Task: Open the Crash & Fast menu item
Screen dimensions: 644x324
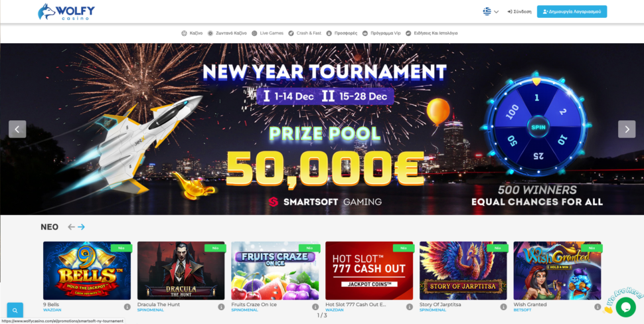Action: (x=305, y=33)
